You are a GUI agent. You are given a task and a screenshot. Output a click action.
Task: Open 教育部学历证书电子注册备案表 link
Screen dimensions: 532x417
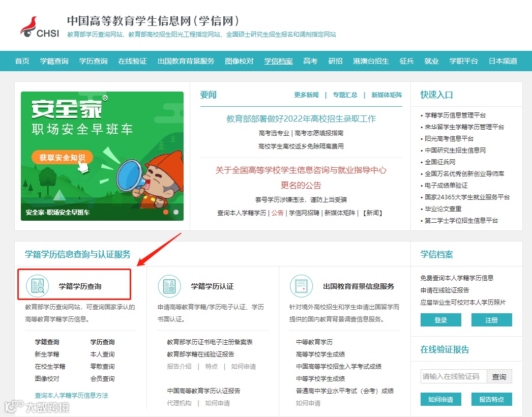pos(210,342)
